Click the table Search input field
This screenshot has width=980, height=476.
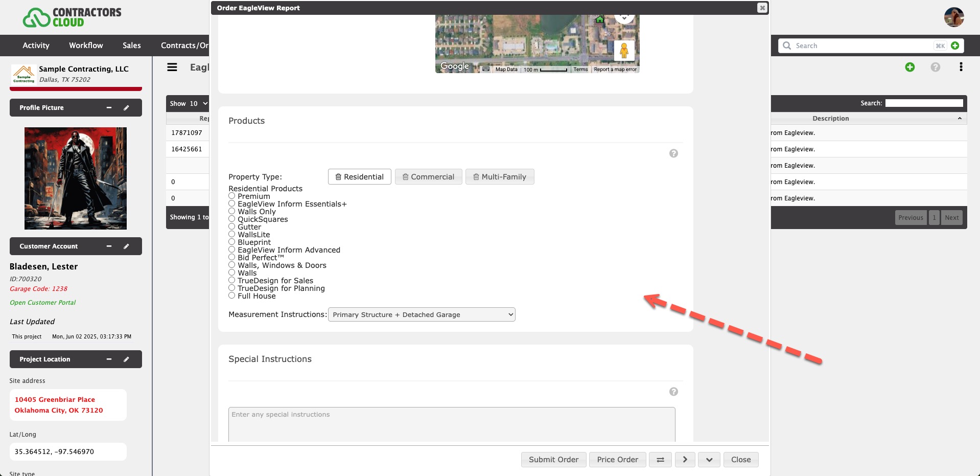(x=924, y=103)
